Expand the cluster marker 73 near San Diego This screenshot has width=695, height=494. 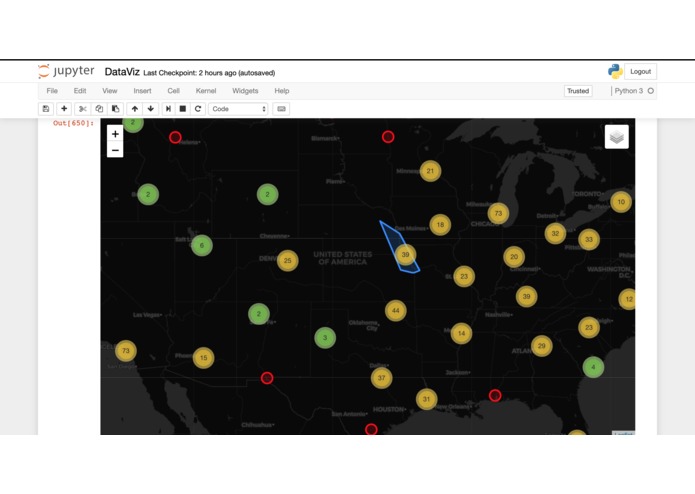pyautogui.click(x=126, y=351)
